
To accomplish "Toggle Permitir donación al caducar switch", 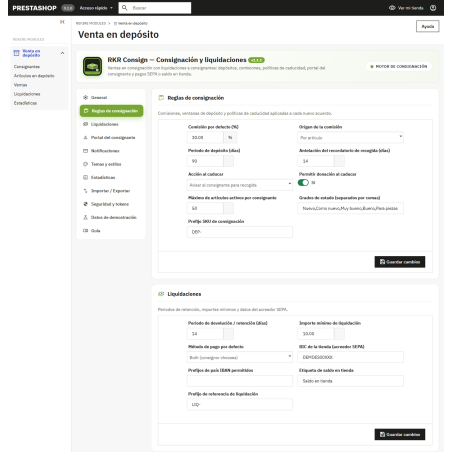I will click(x=303, y=182).
